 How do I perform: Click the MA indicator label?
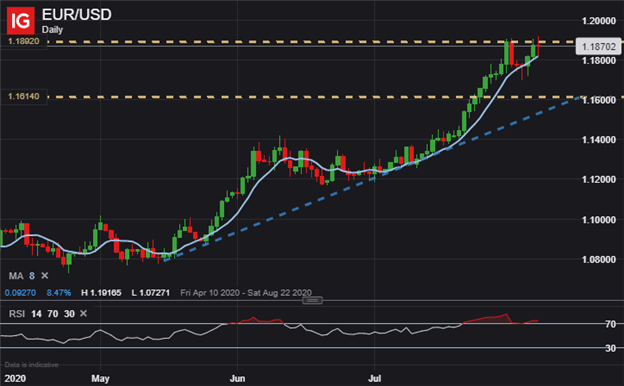click(16, 276)
